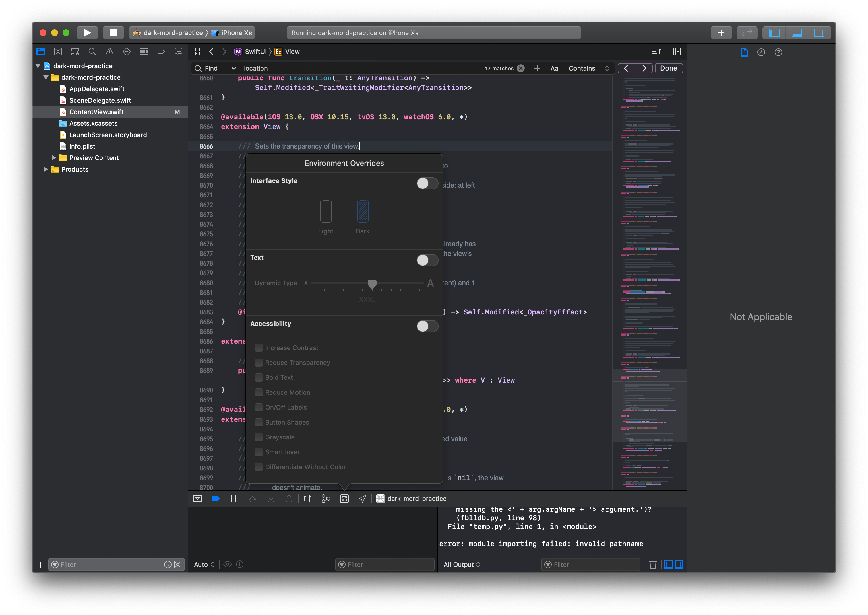Clear the console with the trash icon
868x615 pixels.
(652, 564)
